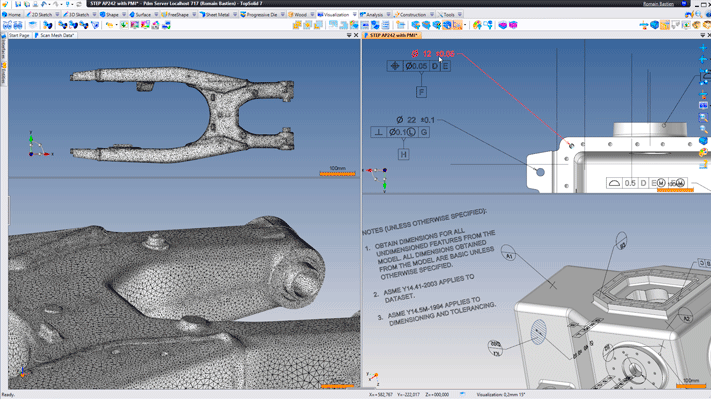Click zoom magnifier icon in right view toolbar
Image resolution: width=711 pixels, height=400 pixels.
pos(704,118)
